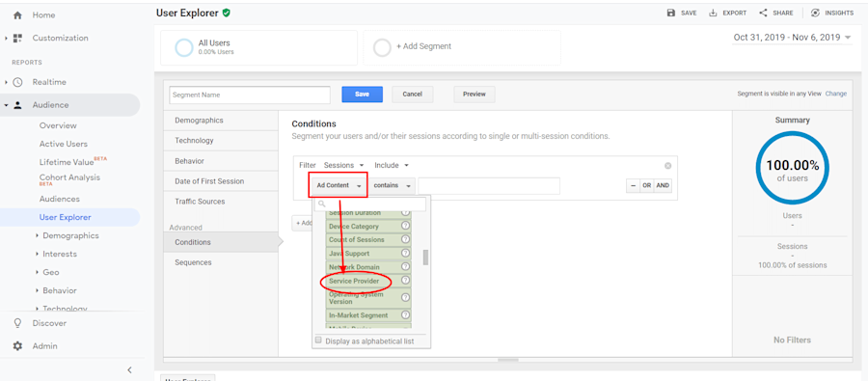The width and height of the screenshot is (868, 381).
Task: Click help icon beside In-Market Segment
Action: pos(405,315)
